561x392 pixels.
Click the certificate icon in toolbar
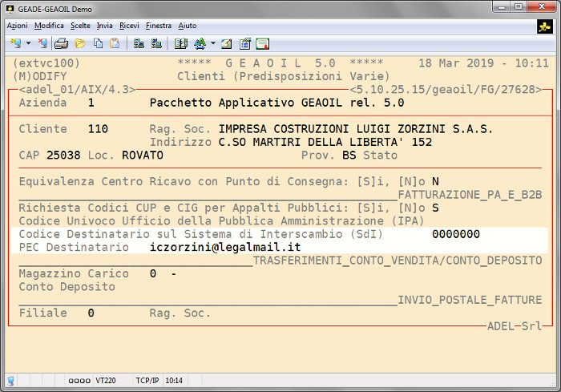click(x=262, y=43)
